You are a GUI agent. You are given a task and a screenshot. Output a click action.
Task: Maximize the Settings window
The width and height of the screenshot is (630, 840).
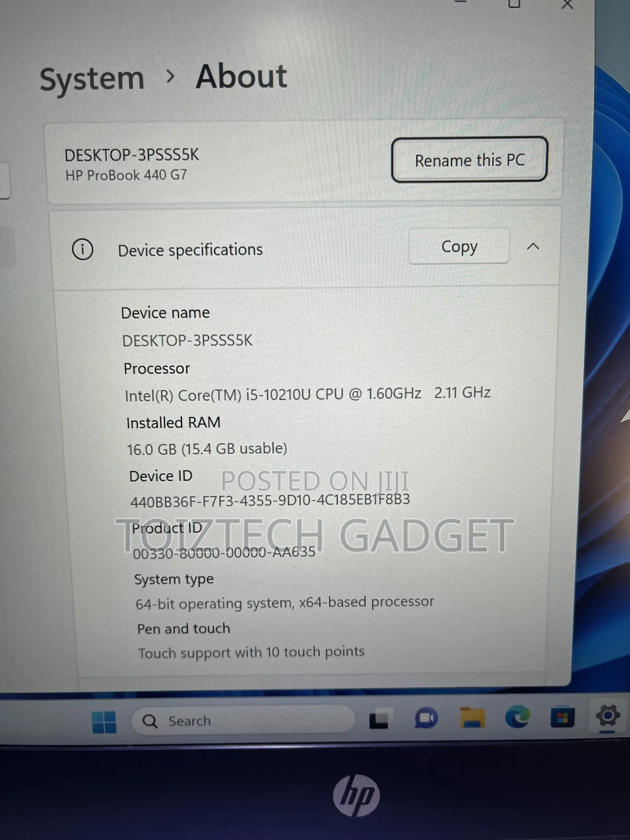click(514, 4)
